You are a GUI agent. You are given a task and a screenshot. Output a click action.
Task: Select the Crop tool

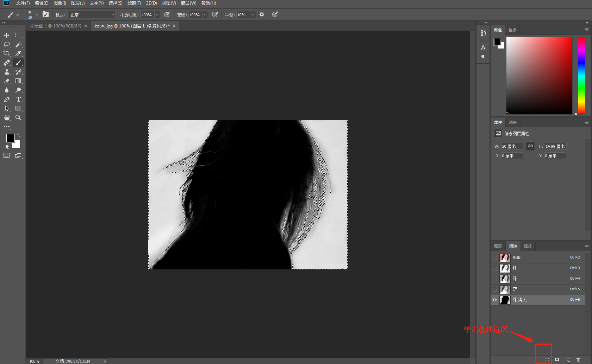coord(7,53)
